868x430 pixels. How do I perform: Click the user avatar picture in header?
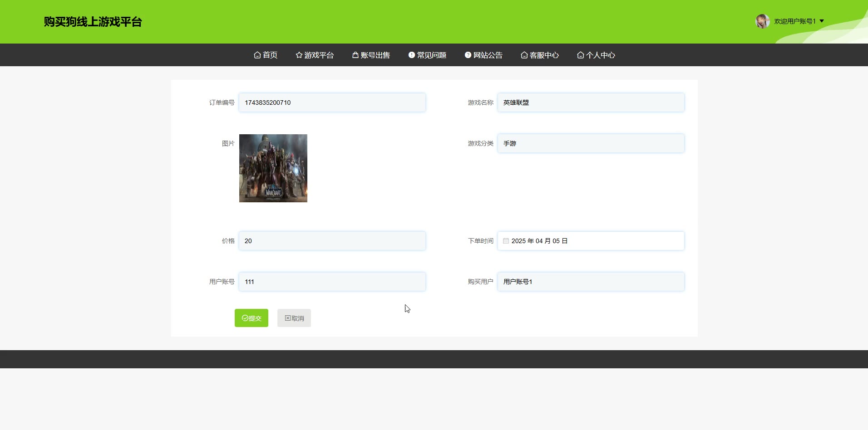tap(762, 21)
